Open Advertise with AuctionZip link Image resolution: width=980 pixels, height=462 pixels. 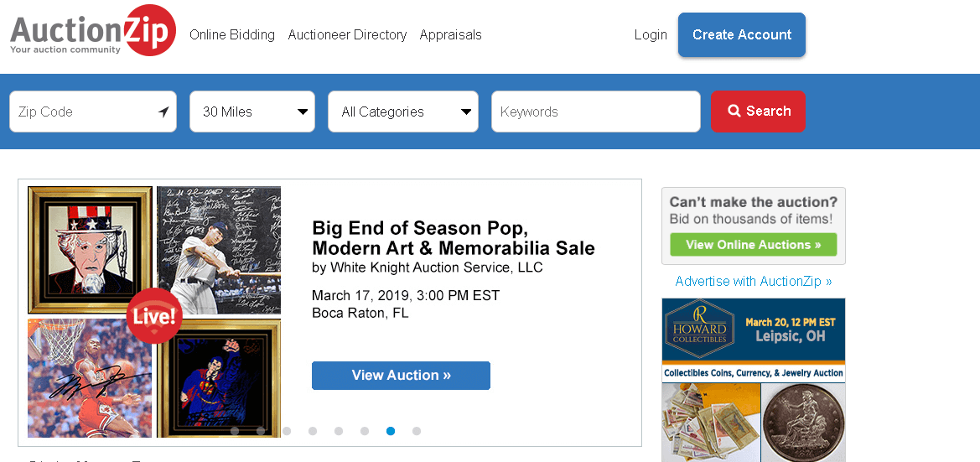tap(753, 282)
